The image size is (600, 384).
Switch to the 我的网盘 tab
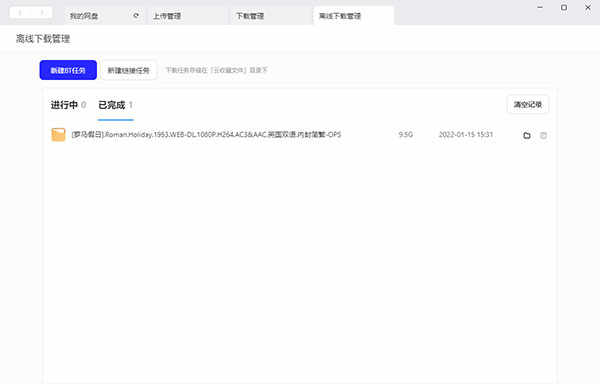click(84, 16)
